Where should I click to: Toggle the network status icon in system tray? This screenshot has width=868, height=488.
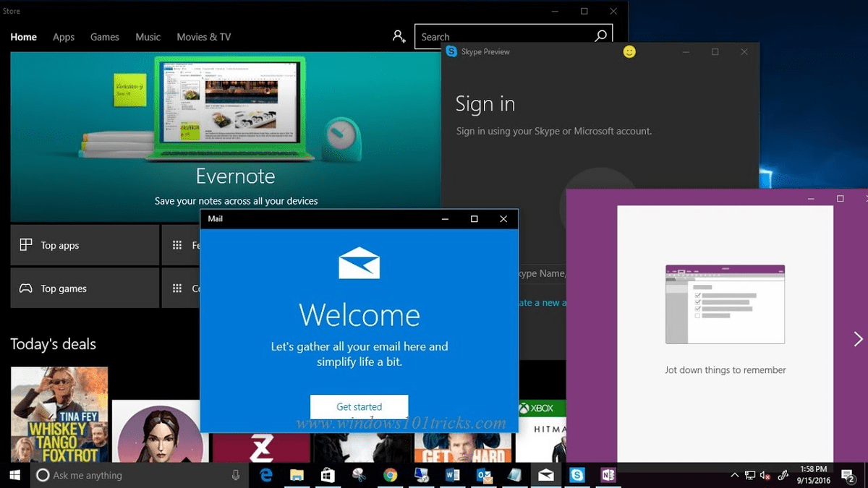coord(749,475)
